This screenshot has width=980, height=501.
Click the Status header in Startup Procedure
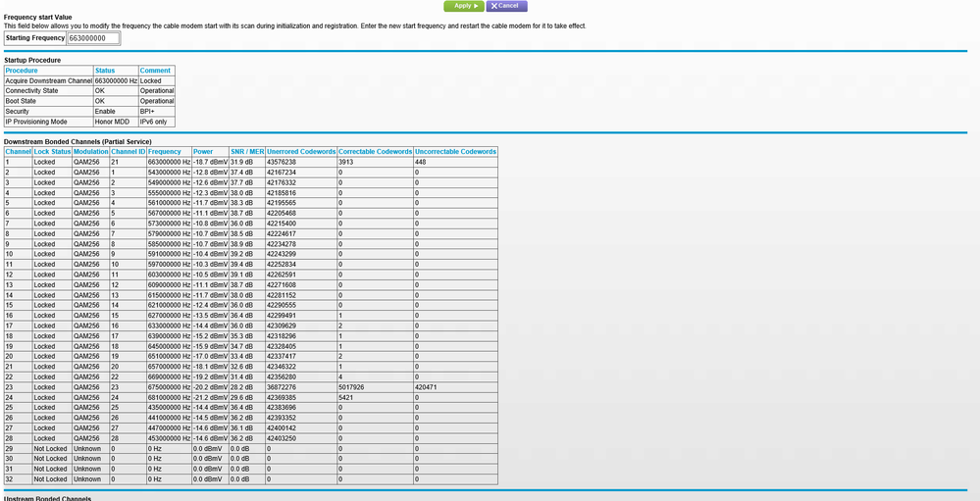click(x=105, y=71)
